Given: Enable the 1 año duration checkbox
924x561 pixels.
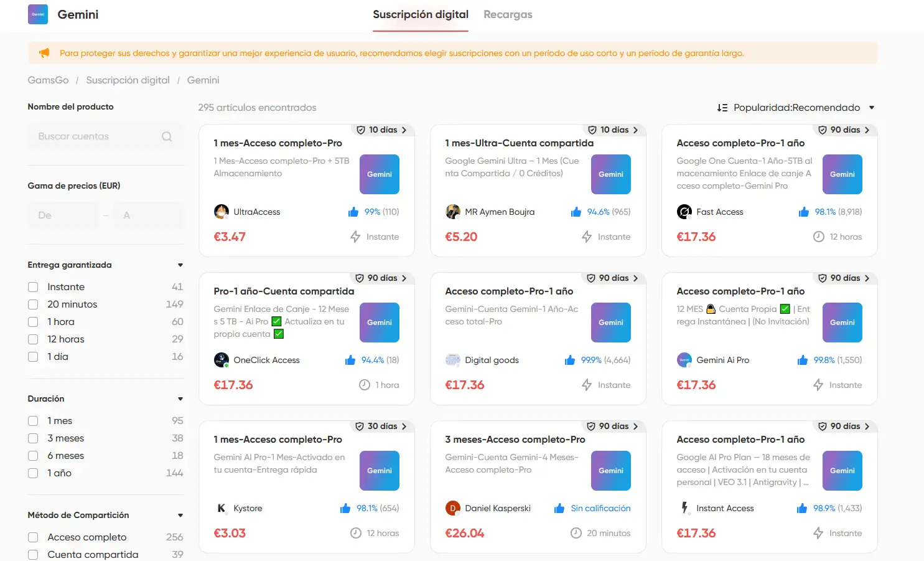Looking at the screenshot, I should click(33, 473).
